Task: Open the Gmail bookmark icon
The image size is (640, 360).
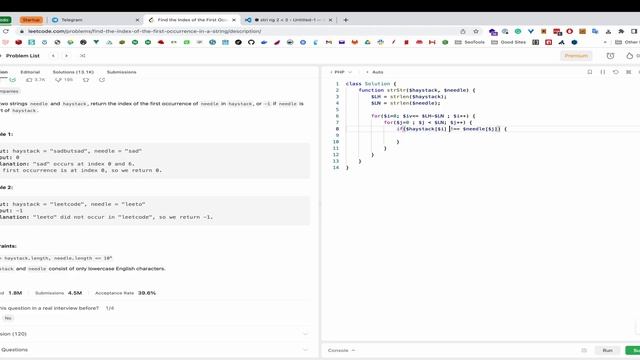Action: point(329,42)
